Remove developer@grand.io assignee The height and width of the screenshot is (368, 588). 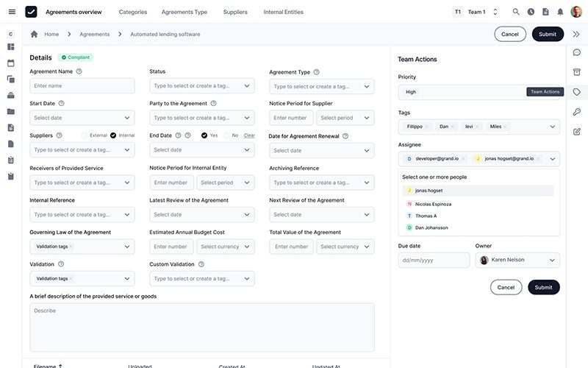(463, 159)
